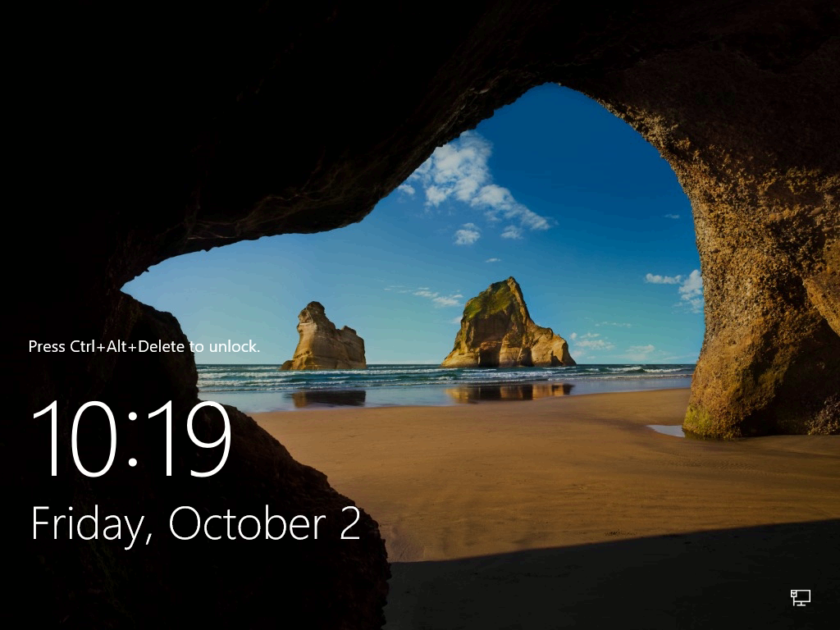Click the 10:19 clock display
Screen dimensions: 840x630
tap(132, 439)
